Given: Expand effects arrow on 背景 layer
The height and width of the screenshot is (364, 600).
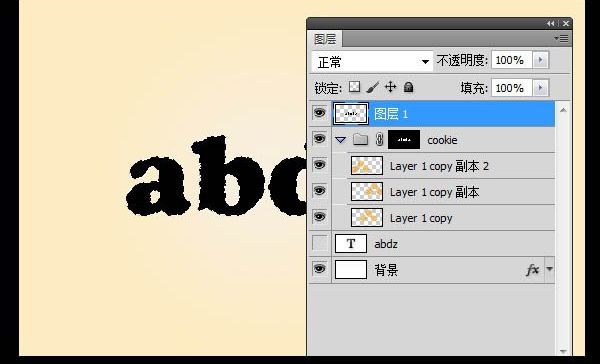Looking at the screenshot, I should point(549,269).
